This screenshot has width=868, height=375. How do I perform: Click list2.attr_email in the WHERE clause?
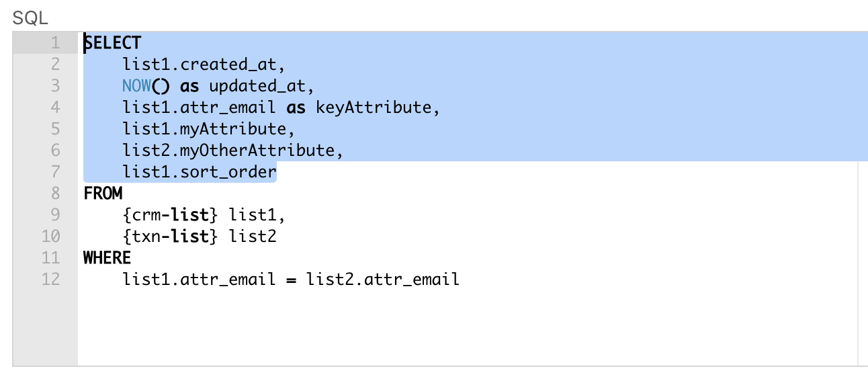pyautogui.click(x=382, y=280)
